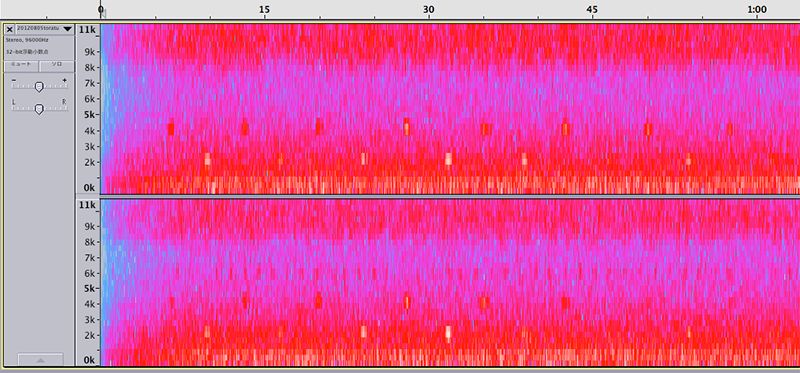
Task: Click the L label on pan slider
Action: (14, 102)
